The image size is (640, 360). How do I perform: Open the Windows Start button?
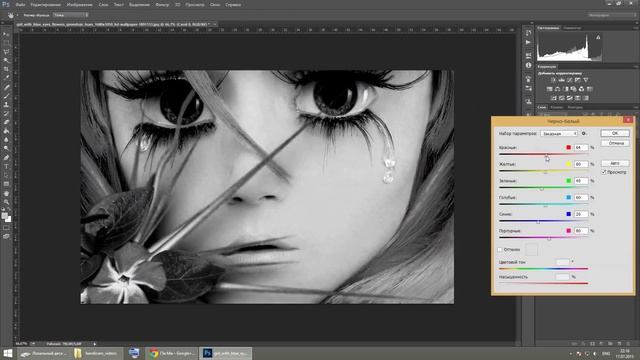pyautogui.click(x=8, y=353)
